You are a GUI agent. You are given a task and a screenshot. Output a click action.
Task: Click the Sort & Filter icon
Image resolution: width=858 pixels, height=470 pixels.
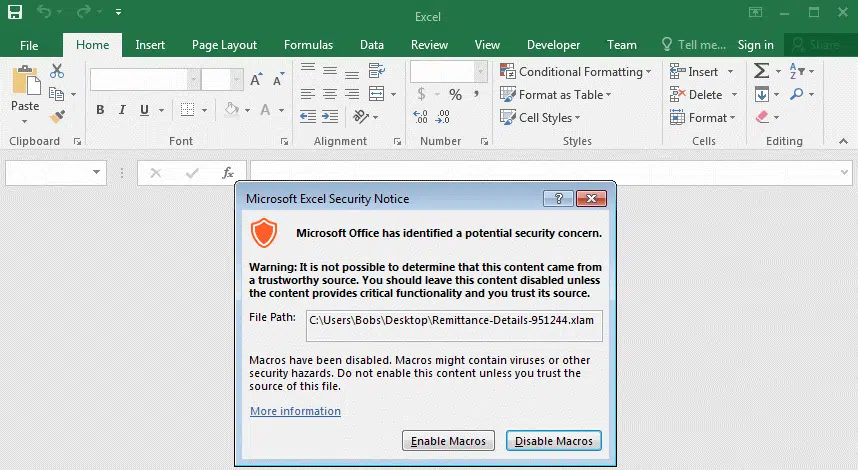[x=797, y=71]
